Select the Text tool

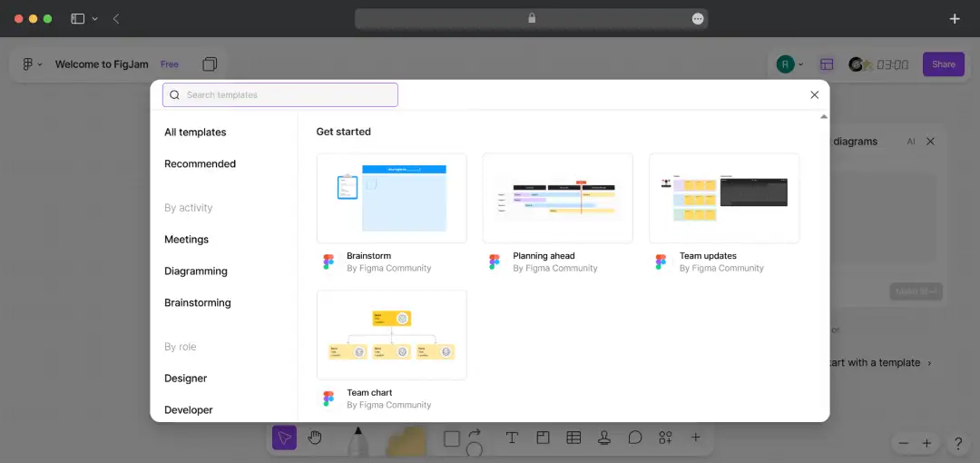click(x=512, y=438)
